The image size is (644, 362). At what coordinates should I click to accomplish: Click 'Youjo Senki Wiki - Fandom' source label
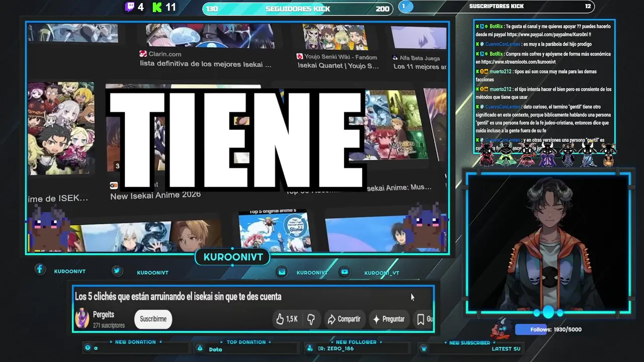[x=341, y=57]
